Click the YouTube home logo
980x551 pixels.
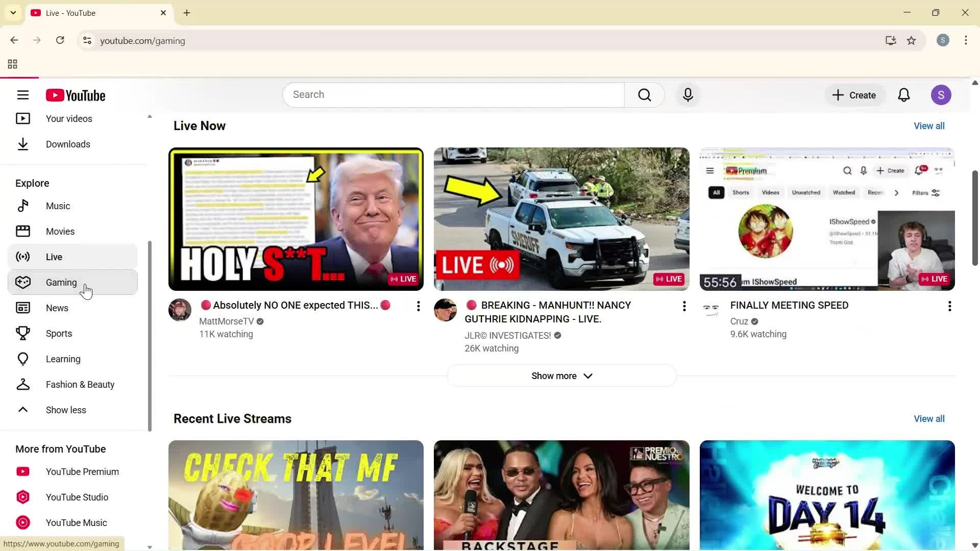(76, 95)
